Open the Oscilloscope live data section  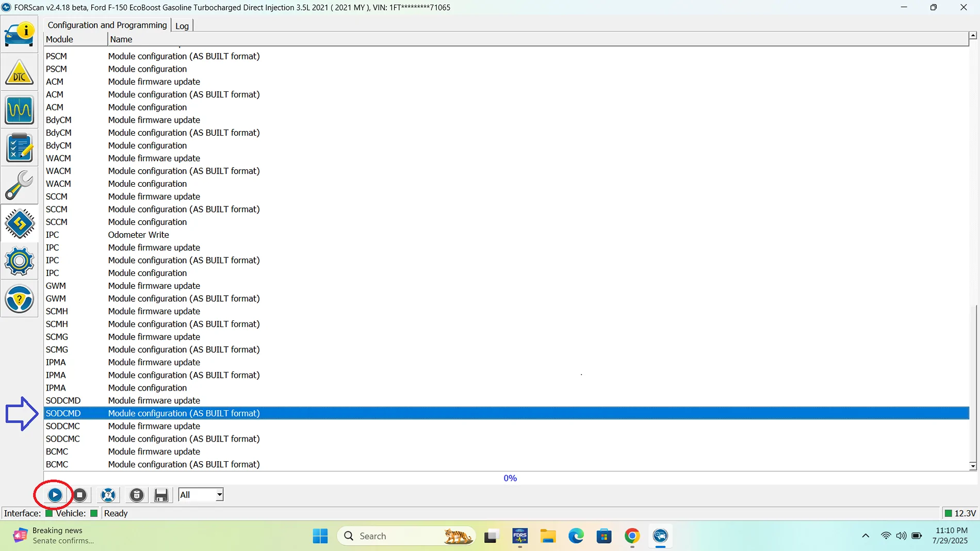coord(20,109)
